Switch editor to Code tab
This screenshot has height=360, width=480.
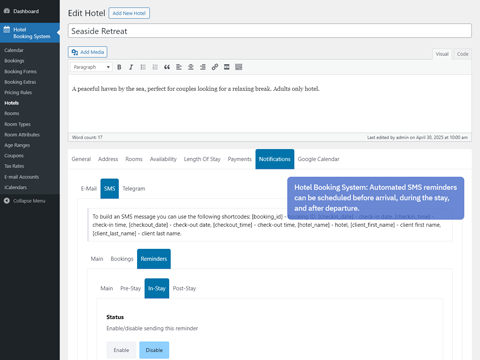[x=462, y=54]
